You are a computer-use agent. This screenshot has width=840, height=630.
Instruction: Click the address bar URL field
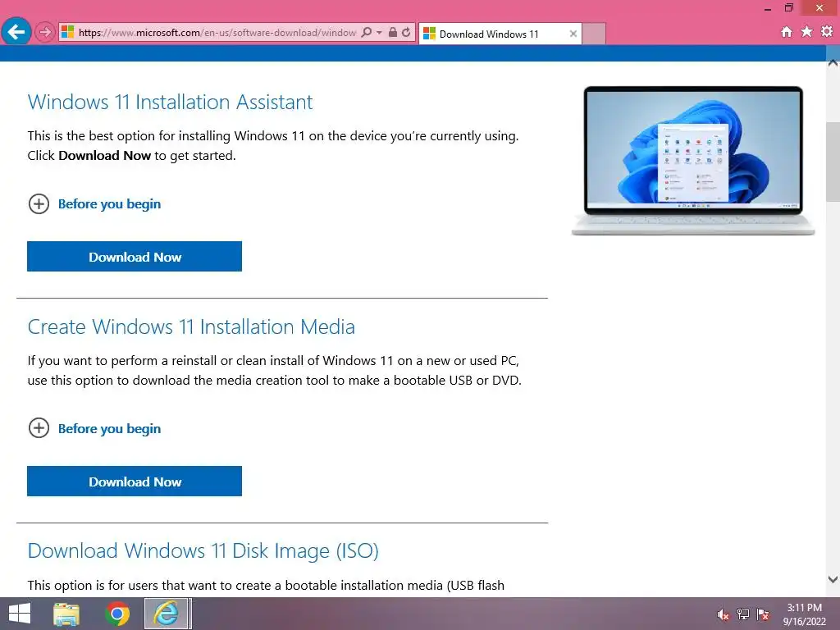click(x=217, y=33)
